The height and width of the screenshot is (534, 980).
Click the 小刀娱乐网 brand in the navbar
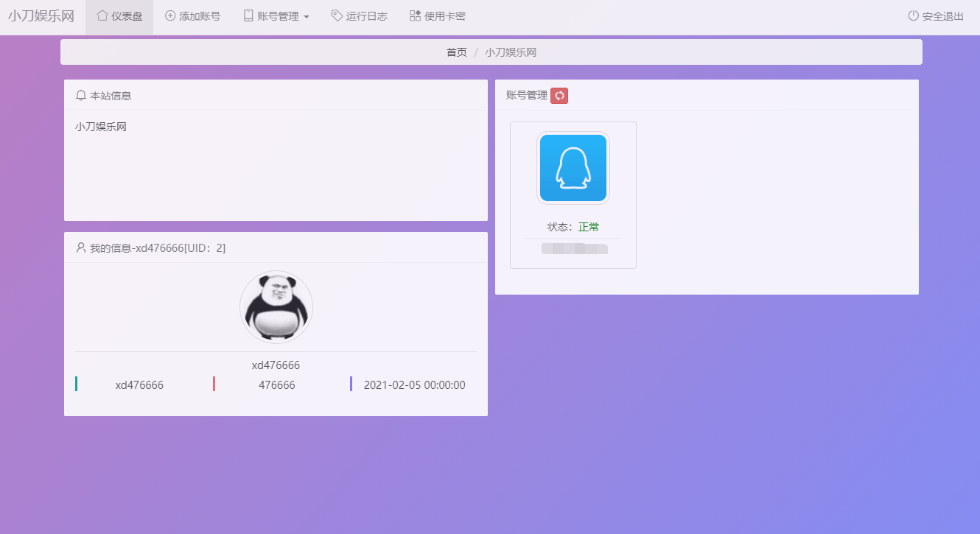(41, 16)
